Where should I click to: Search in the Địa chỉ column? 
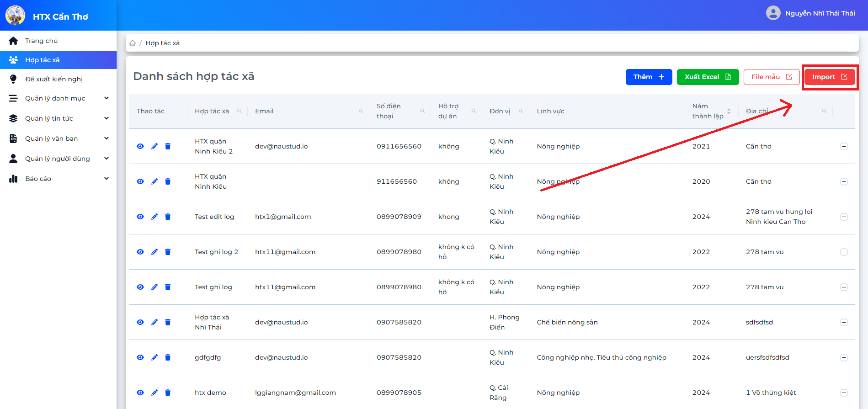825,111
